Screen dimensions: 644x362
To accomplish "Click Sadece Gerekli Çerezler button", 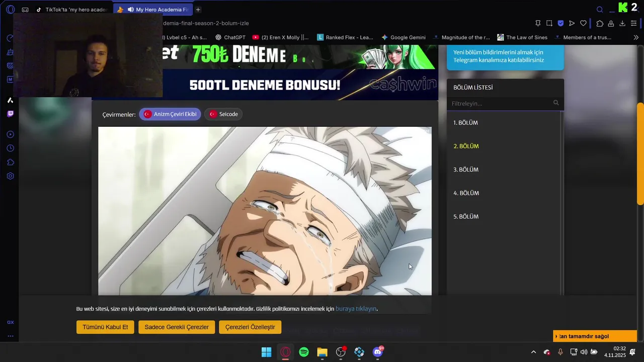I will point(177,327).
